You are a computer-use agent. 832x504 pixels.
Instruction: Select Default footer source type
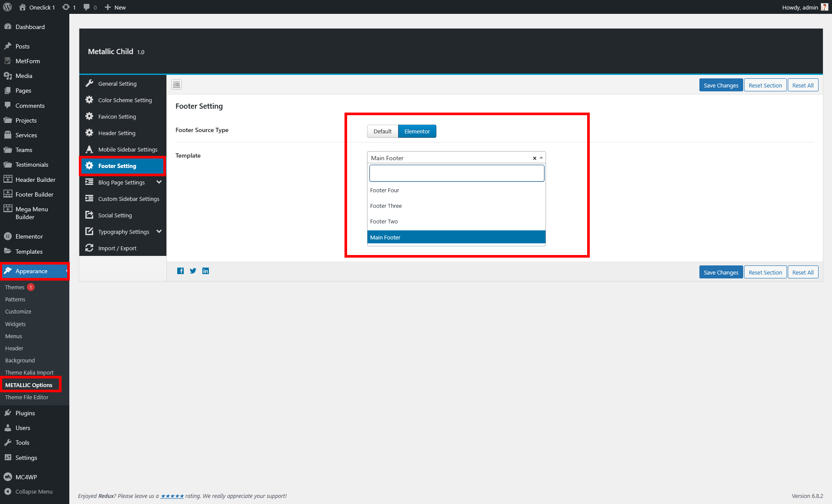click(x=382, y=131)
